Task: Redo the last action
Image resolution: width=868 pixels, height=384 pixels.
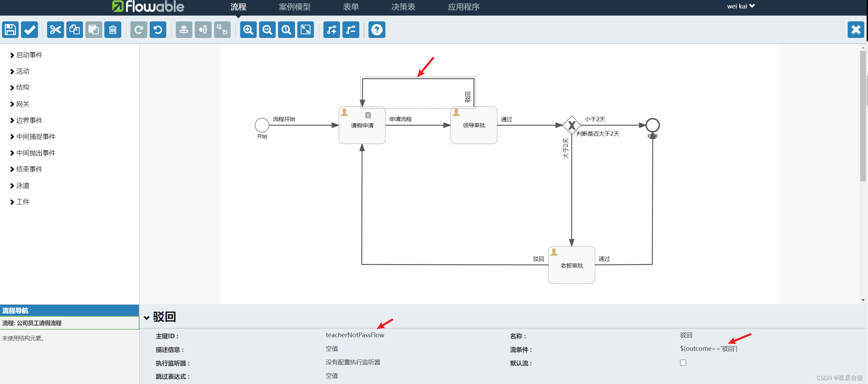Action: coord(139,30)
